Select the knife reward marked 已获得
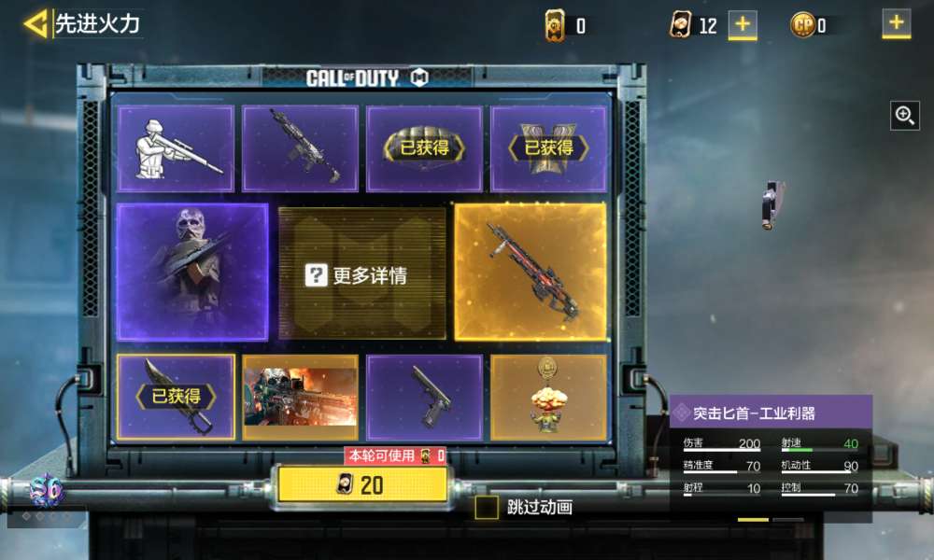The height and width of the screenshot is (560, 934). [x=176, y=397]
